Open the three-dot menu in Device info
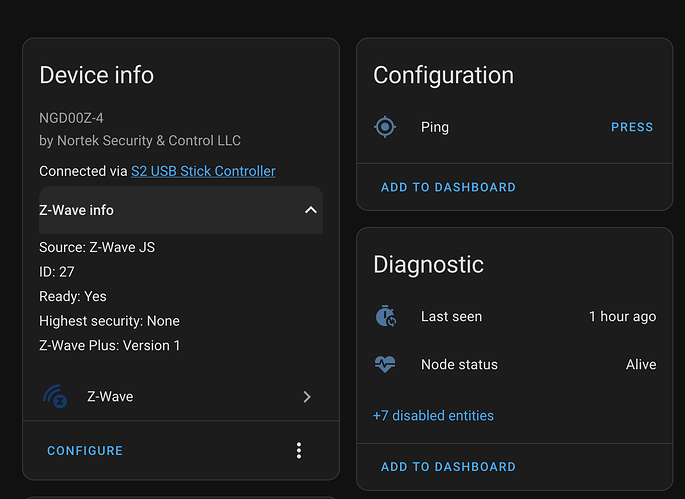This screenshot has height=499, width=685. coord(299,450)
